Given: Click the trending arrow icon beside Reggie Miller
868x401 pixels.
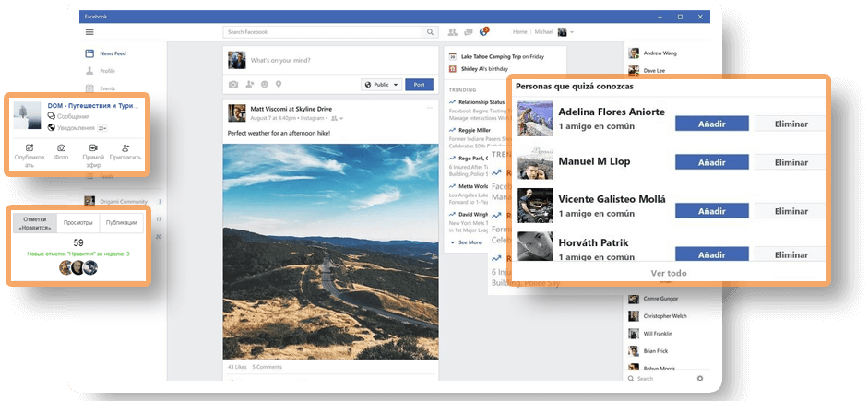Looking at the screenshot, I should (452, 130).
